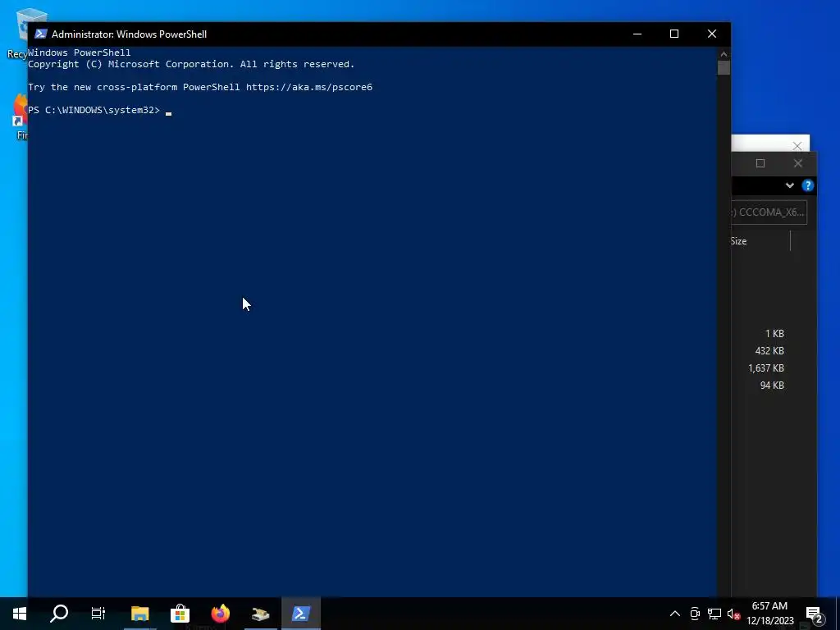Viewport: 840px width, 630px height.
Task: Minimize the PowerShell window
Action: pos(637,34)
